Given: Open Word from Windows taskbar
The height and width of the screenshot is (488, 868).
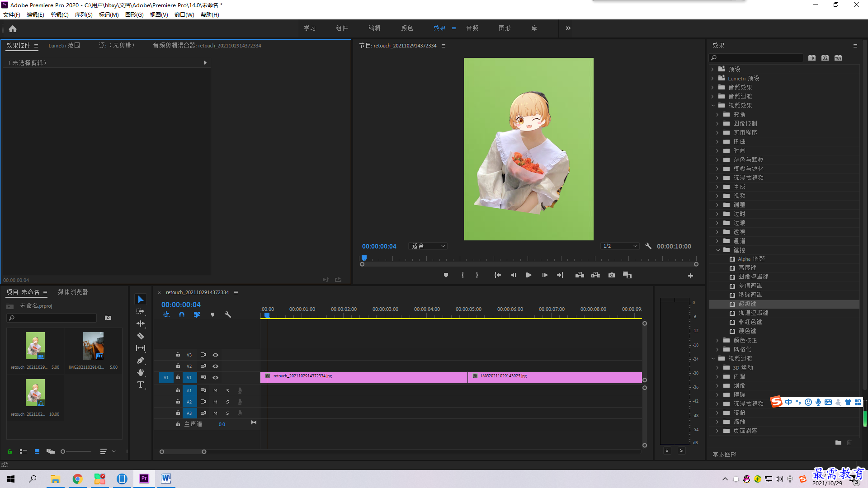Looking at the screenshot, I should (x=166, y=479).
